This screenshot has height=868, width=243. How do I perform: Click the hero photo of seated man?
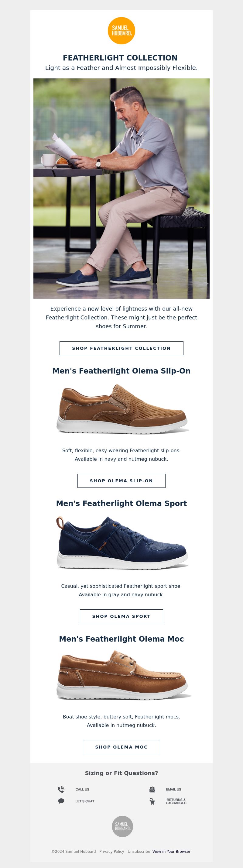coord(122,188)
